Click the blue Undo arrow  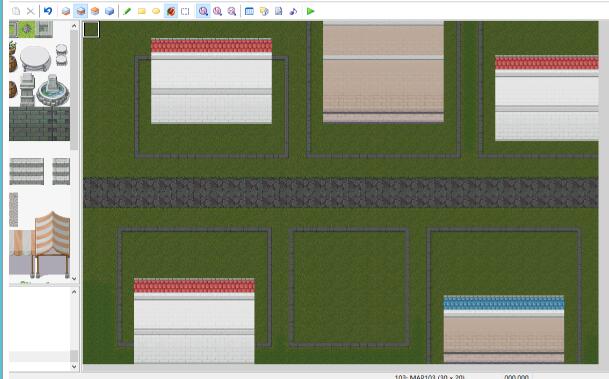click(48, 11)
